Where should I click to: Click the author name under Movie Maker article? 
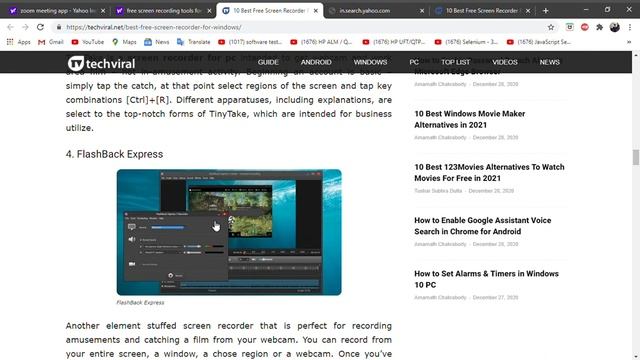tap(440, 138)
